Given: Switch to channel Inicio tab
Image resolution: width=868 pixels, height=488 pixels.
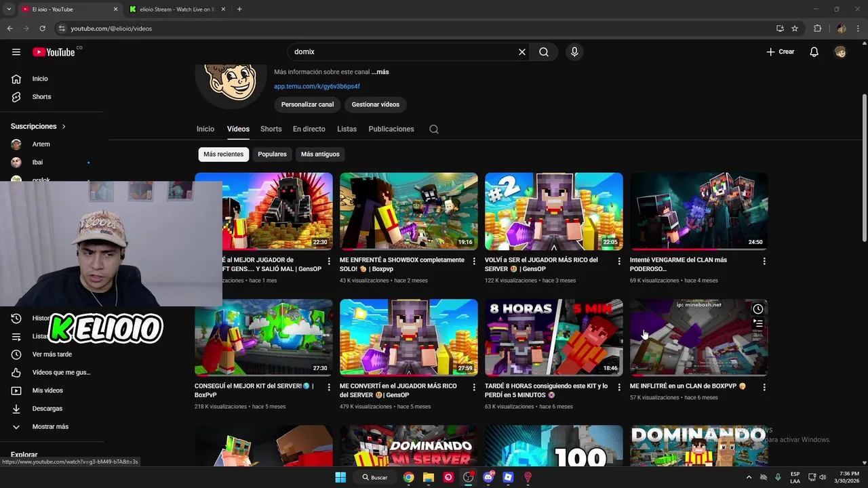Looking at the screenshot, I should (205, 129).
